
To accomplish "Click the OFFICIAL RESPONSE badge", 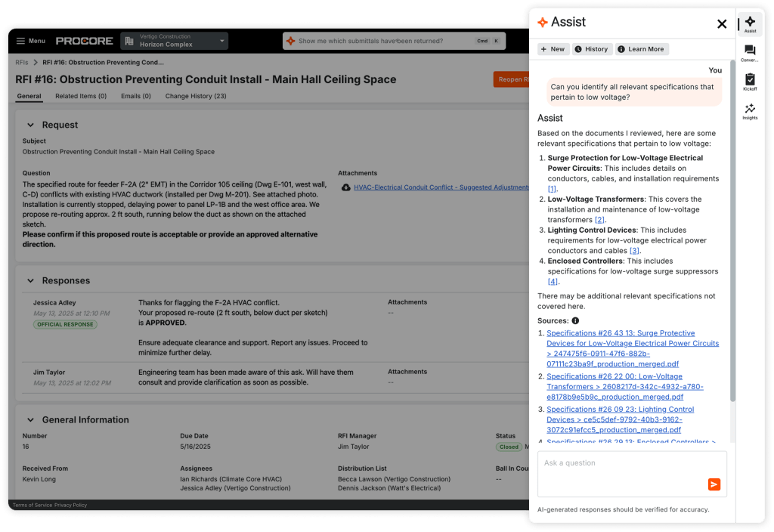I will 65,325.
